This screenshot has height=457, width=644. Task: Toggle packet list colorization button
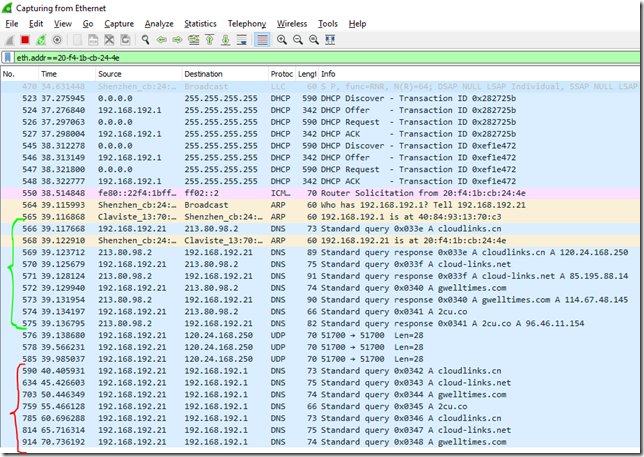(x=262, y=40)
